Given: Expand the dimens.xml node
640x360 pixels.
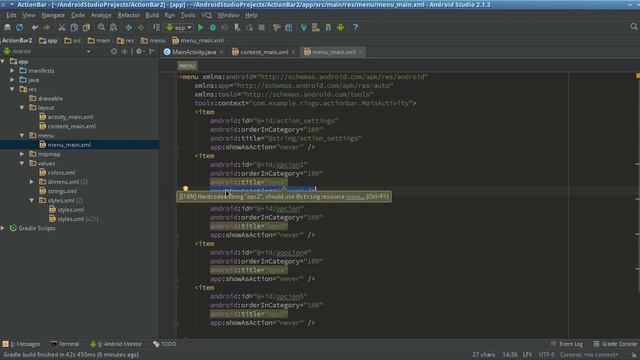Looking at the screenshot, I should pos(32,182).
